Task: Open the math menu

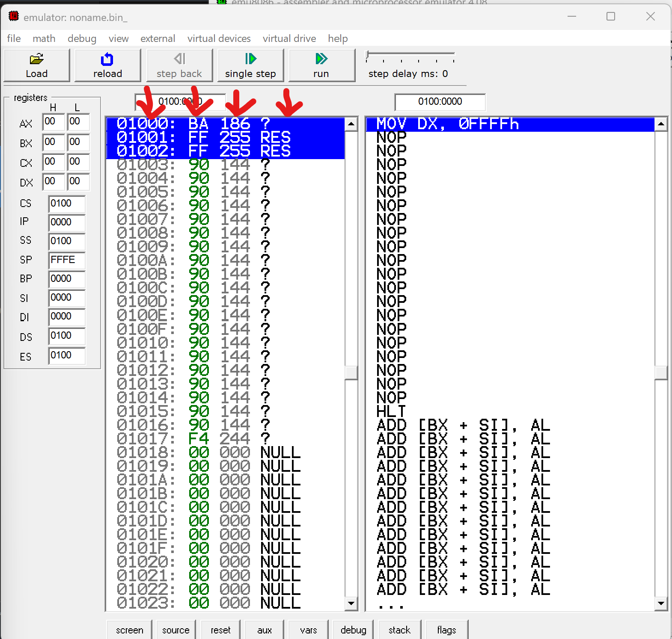Action: tap(44, 38)
